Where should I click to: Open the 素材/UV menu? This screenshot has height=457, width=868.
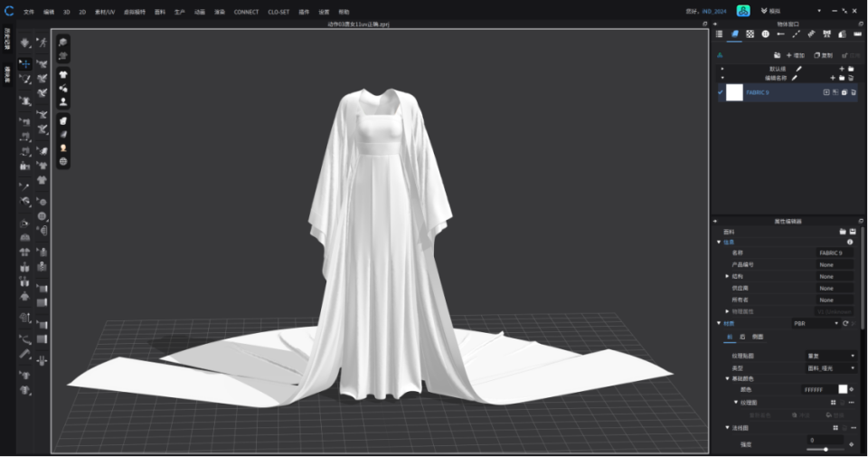(105, 12)
